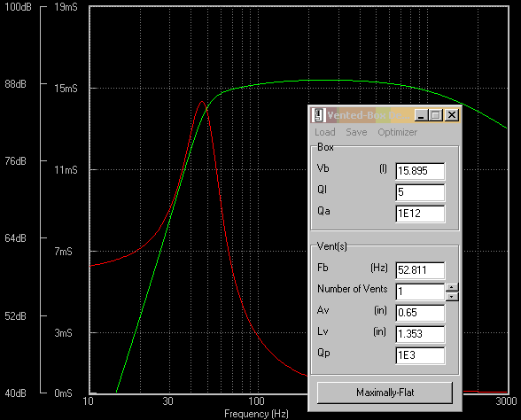This screenshot has height=420, width=521.
Task: Click the 88dB axis label
Action: [15, 84]
